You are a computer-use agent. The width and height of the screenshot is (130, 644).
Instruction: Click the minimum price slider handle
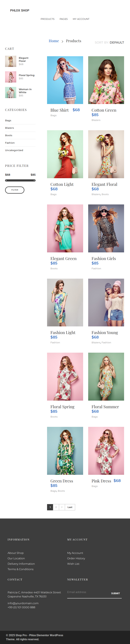(6, 180)
